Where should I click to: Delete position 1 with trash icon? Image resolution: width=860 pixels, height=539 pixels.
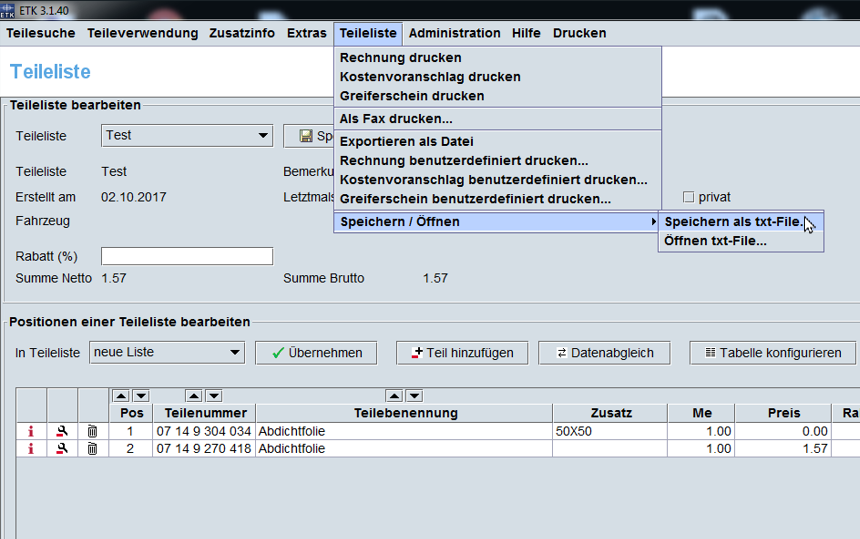[x=92, y=432]
